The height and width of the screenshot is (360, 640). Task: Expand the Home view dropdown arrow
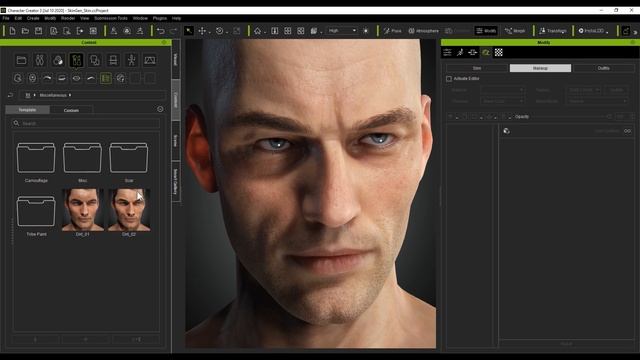[264, 32]
